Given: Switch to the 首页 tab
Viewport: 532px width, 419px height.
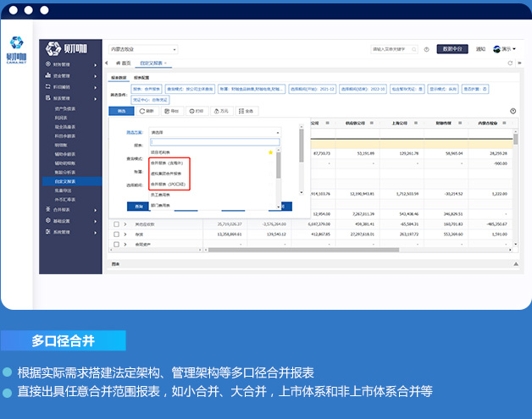Looking at the screenshot, I should (x=124, y=63).
